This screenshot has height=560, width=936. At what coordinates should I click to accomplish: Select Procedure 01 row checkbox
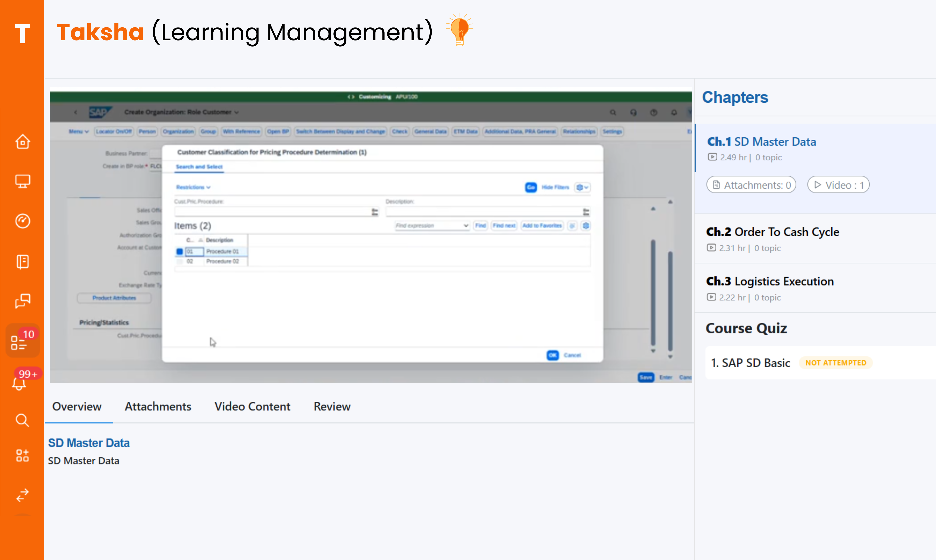pos(180,251)
